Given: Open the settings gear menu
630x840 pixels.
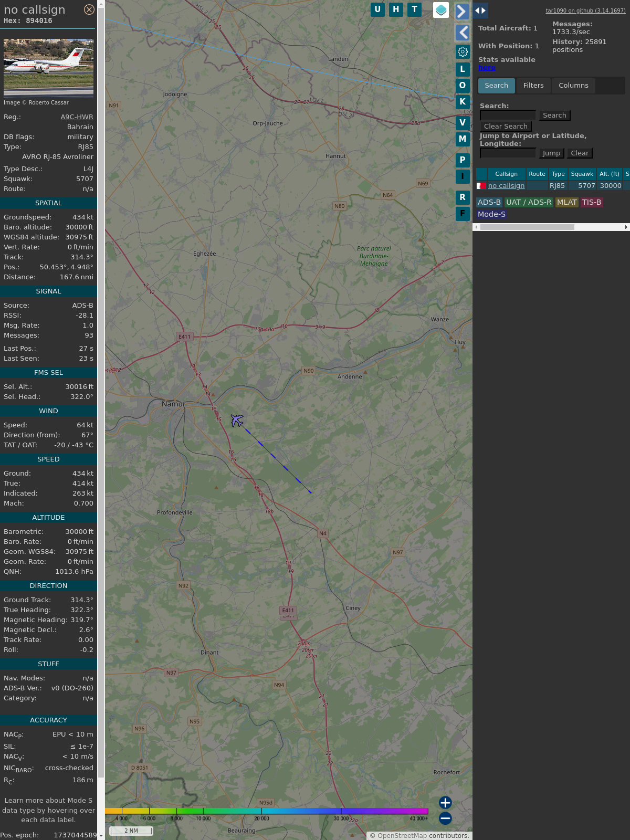Looking at the screenshot, I should click(x=463, y=51).
